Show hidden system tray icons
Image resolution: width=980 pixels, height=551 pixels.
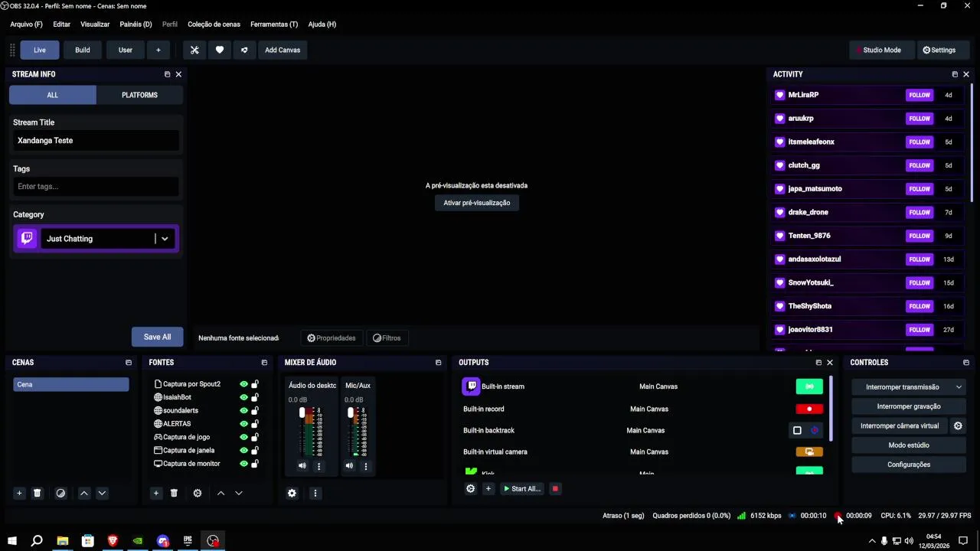coord(871,541)
